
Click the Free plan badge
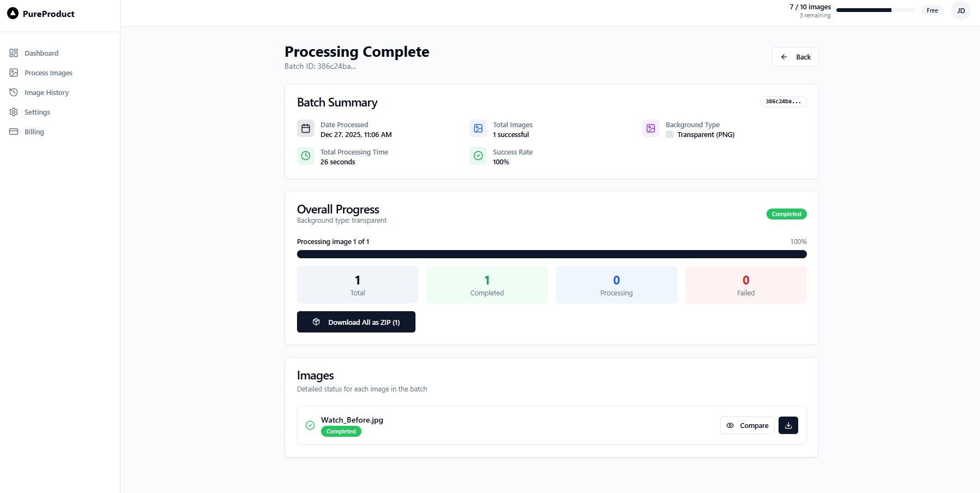pos(932,10)
